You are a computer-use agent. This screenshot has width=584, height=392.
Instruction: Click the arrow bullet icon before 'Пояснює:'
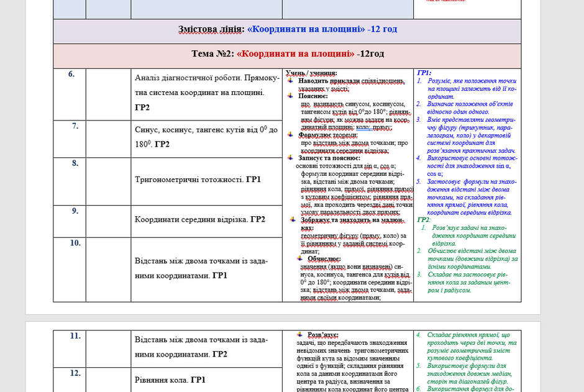pyautogui.click(x=291, y=96)
